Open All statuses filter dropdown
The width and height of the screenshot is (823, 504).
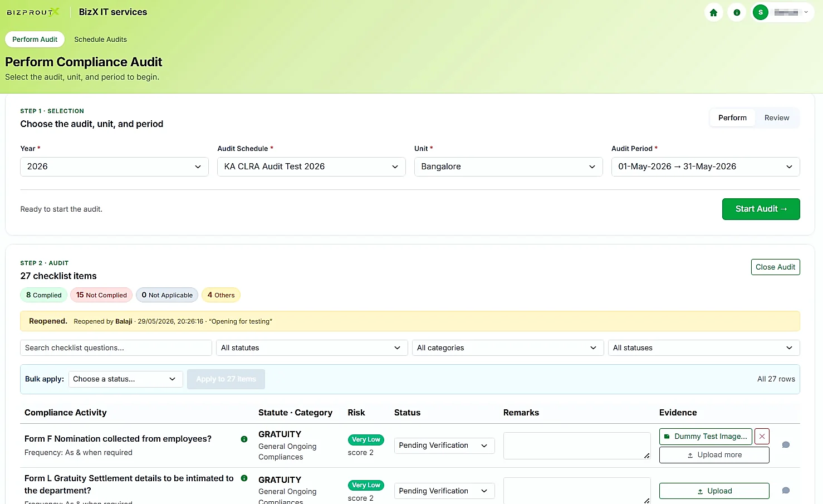(x=704, y=348)
